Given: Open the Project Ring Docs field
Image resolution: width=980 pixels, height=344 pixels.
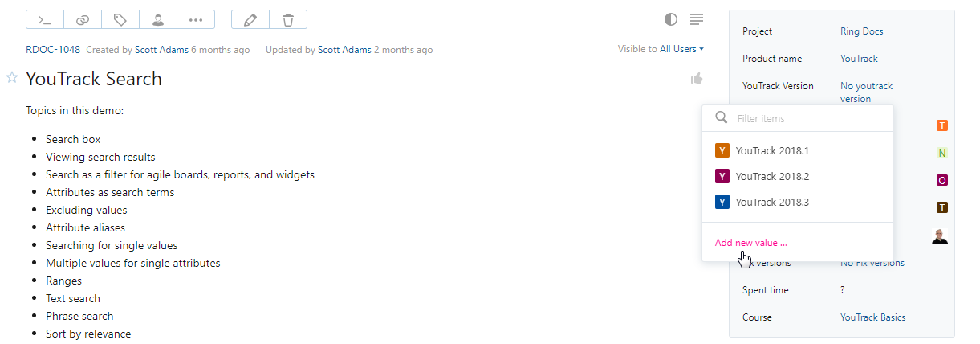Looking at the screenshot, I should point(861,31).
